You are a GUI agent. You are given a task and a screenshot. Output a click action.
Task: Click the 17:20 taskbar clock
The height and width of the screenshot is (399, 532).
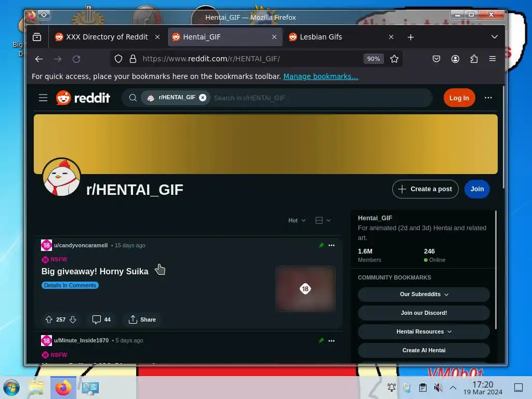click(483, 388)
